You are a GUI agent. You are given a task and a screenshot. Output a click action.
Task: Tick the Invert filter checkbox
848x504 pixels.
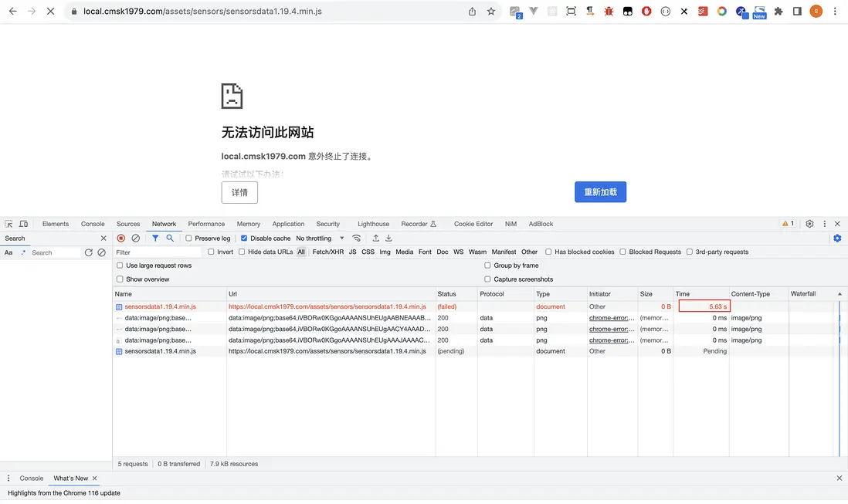(x=211, y=252)
